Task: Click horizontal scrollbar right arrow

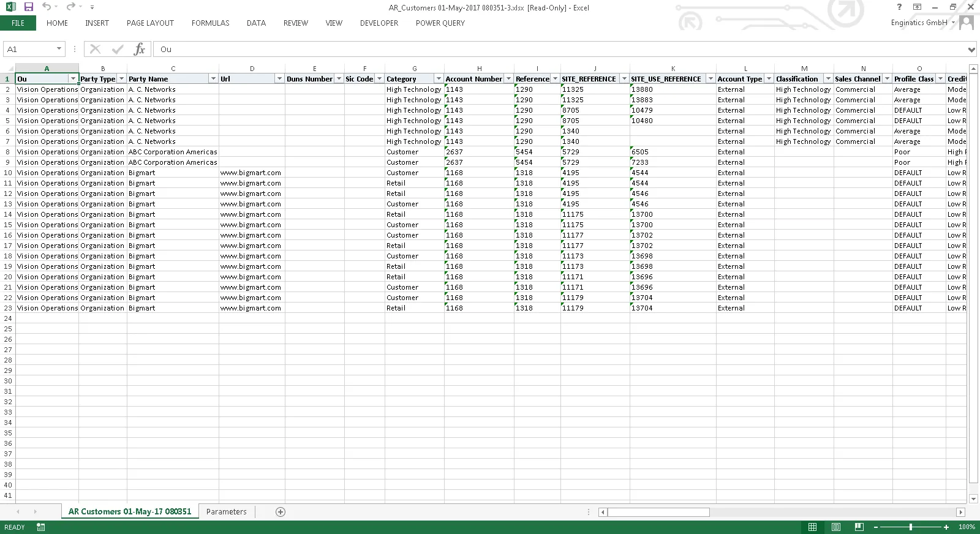Action: pos(960,512)
